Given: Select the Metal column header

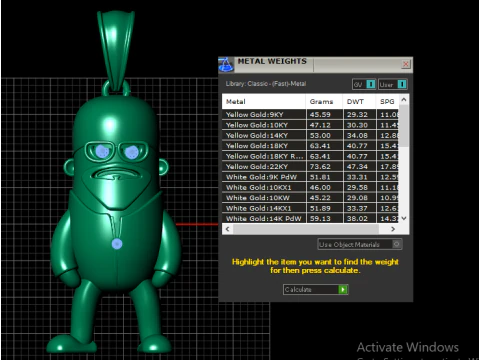Looking at the screenshot, I should tap(264, 102).
